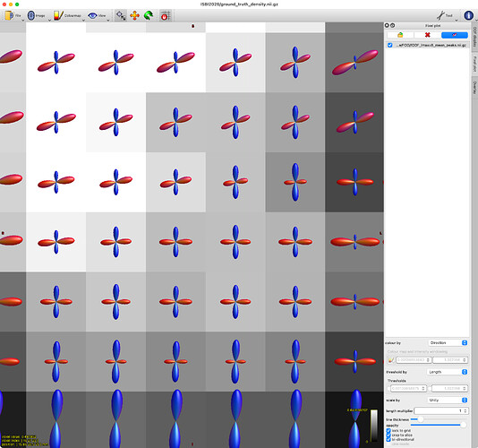Open the Tool wrench menu
The width and height of the screenshot is (478, 448).
[x=440, y=15]
